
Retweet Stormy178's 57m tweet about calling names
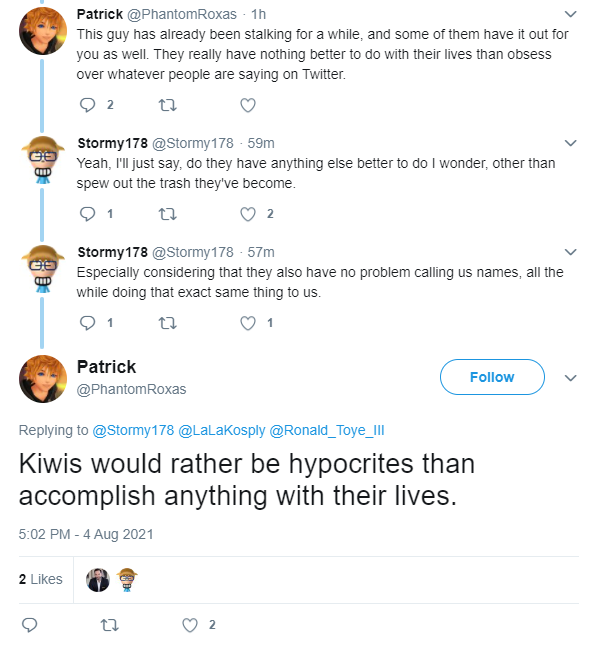pos(168,323)
